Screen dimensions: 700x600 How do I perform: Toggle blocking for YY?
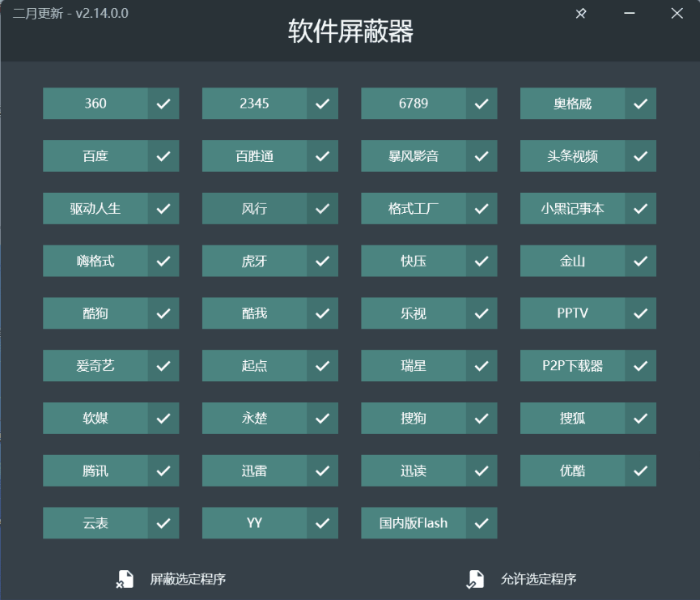tap(322, 523)
